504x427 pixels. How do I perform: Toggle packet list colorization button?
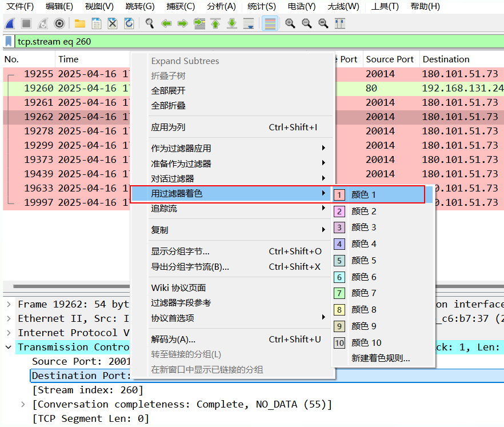pos(270,23)
